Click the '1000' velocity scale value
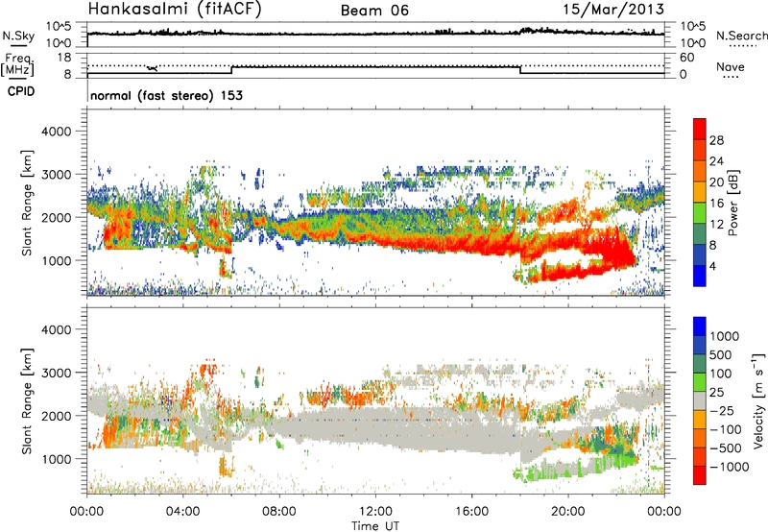 724,336
